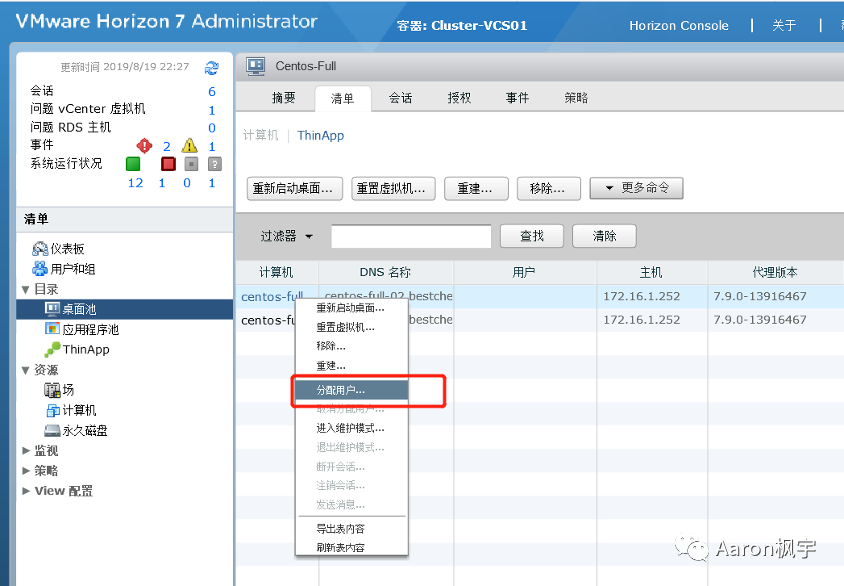The image size is (844, 586).
Task: Click the 重新启动桌面... toolbar button
Action: [x=294, y=189]
